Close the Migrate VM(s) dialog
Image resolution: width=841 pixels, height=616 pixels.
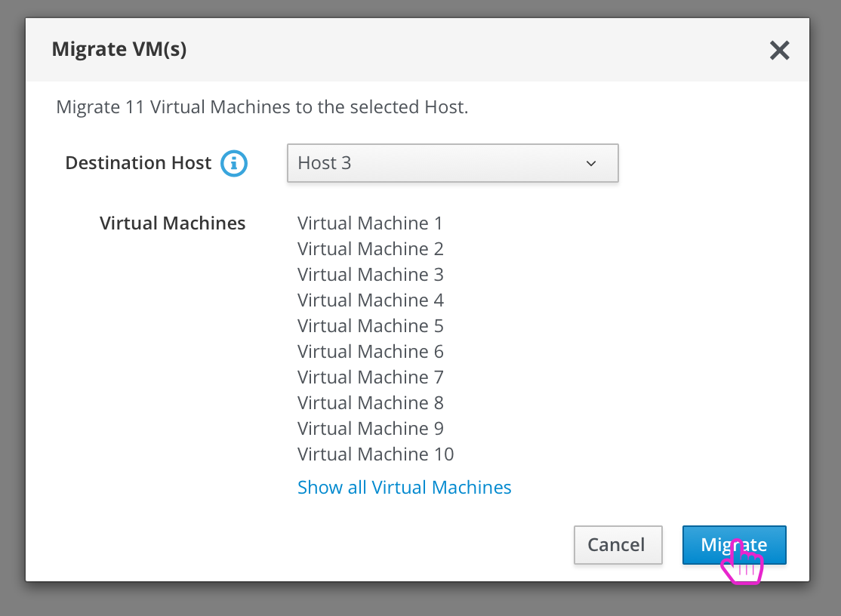point(779,51)
